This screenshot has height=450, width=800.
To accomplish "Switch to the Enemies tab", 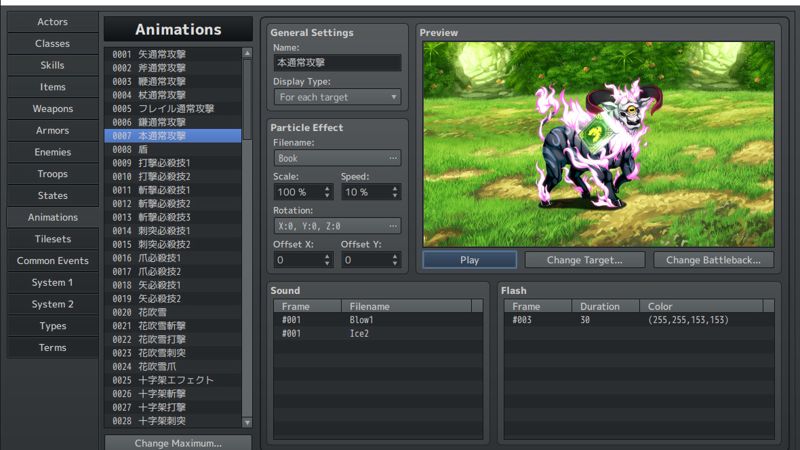I will (x=53, y=152).
